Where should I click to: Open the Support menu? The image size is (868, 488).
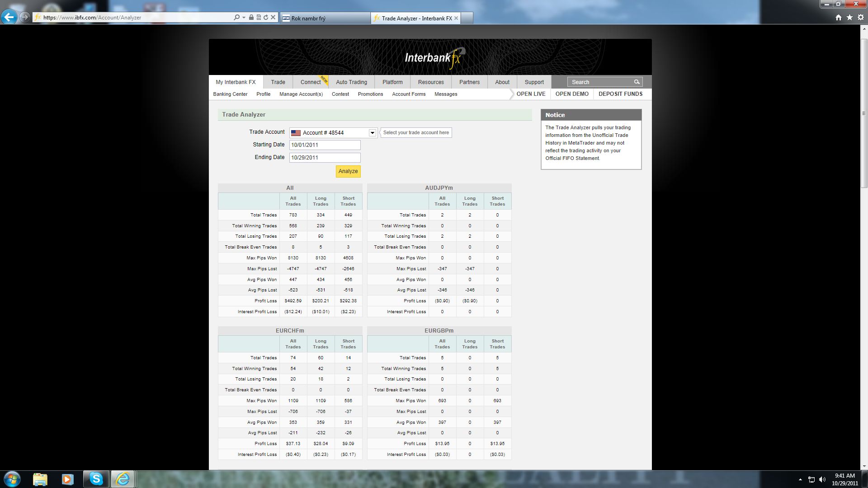click(534, 82)
